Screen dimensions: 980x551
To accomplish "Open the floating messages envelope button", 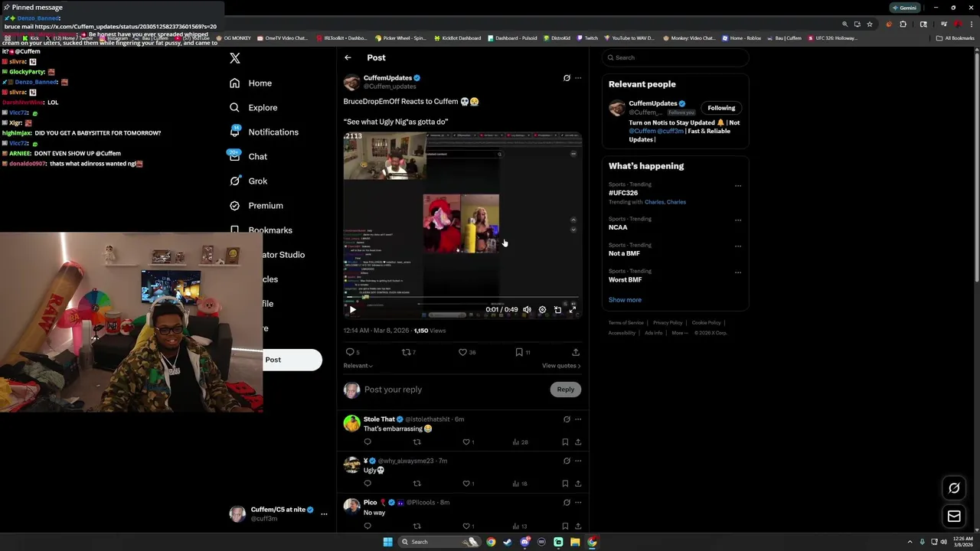I will (x=954, y=517).
